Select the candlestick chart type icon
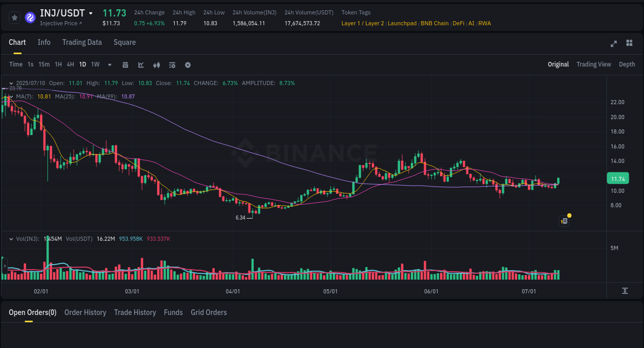Screen dimensions: 644x348 (156, 64)
